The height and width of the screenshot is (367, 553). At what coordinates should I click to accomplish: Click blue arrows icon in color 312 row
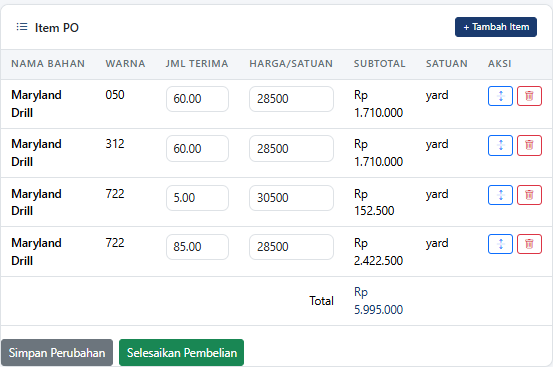[500, 145]
